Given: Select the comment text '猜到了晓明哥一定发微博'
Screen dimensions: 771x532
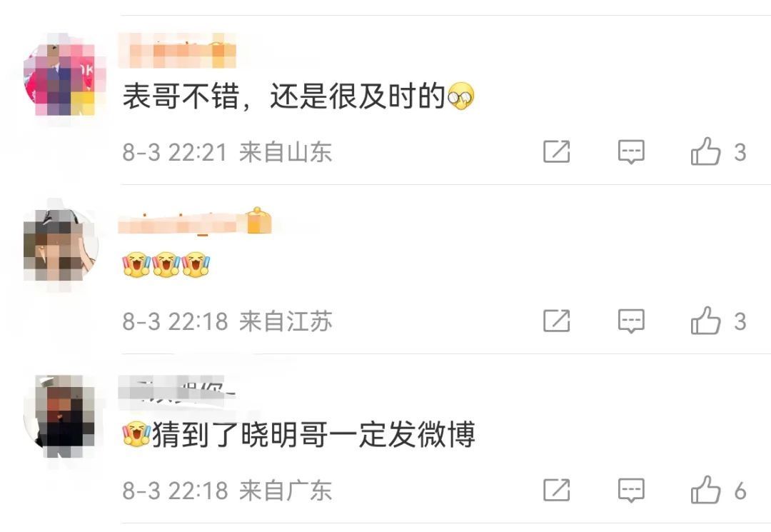Looking at the screenshot, I should click(x=313, y=435).
